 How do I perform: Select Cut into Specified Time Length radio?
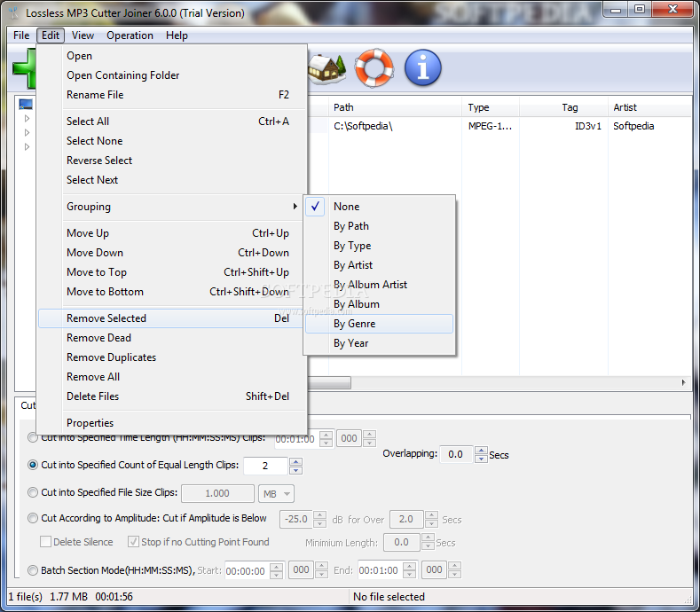pyautogui.click(x=33, y=437)
